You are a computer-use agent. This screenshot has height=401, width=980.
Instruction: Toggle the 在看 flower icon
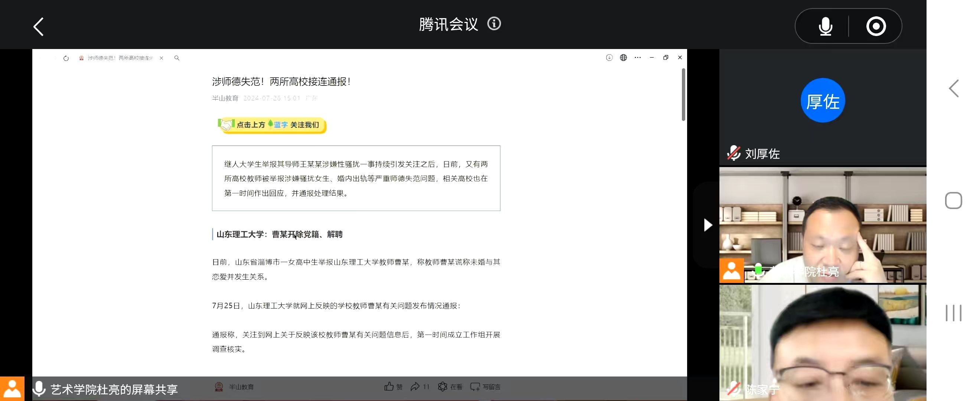point(442,387)
